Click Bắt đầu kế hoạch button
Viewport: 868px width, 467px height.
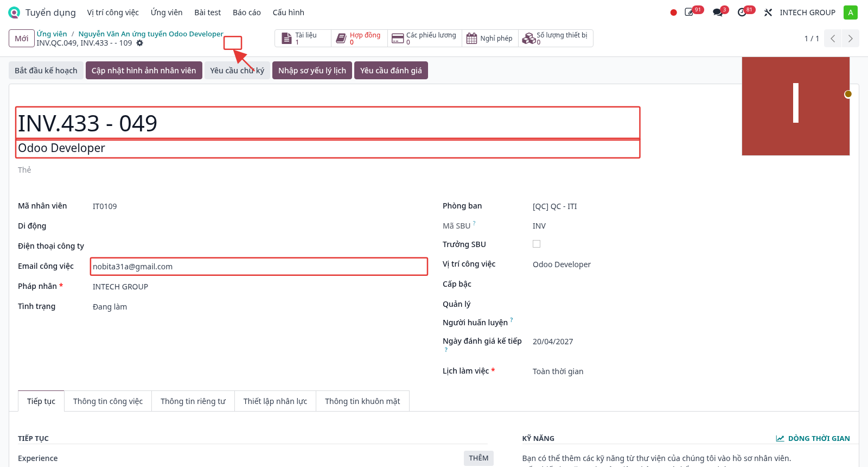point(46,71)
